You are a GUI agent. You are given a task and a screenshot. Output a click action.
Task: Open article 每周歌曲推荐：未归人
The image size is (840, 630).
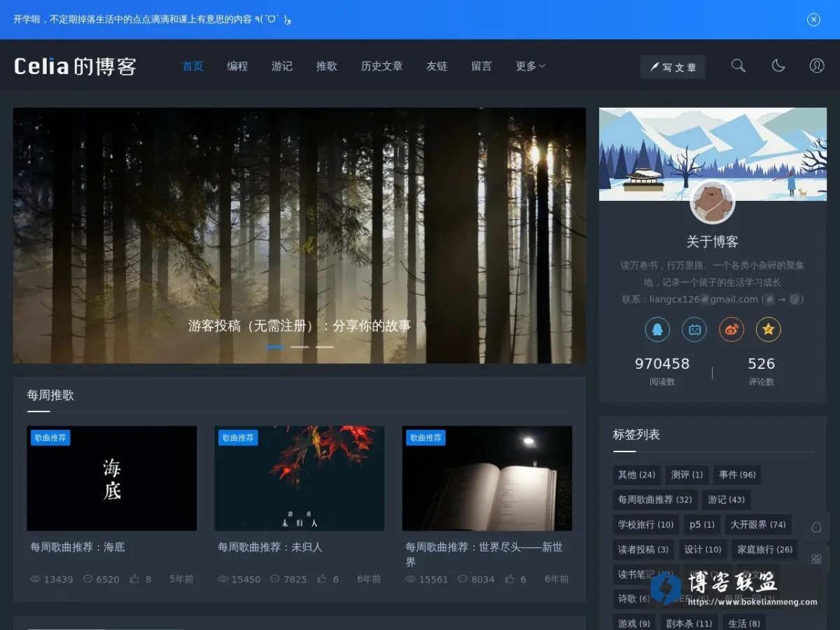coord(270,547)
